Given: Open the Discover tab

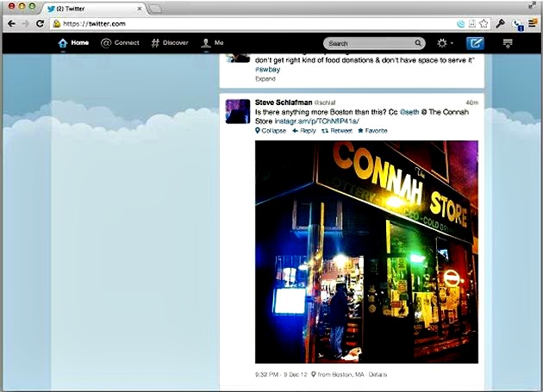Looking at the screenshot, I should pyautogui.click(x=170, y=43).
